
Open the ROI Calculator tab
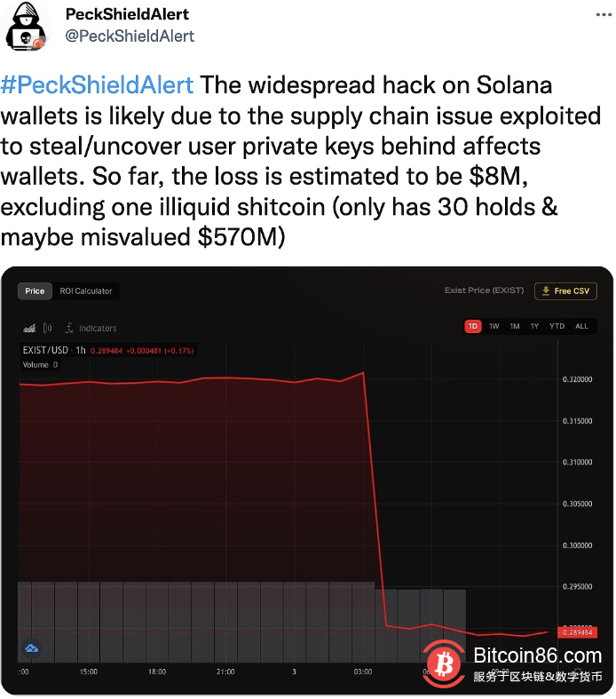point(86,291)
